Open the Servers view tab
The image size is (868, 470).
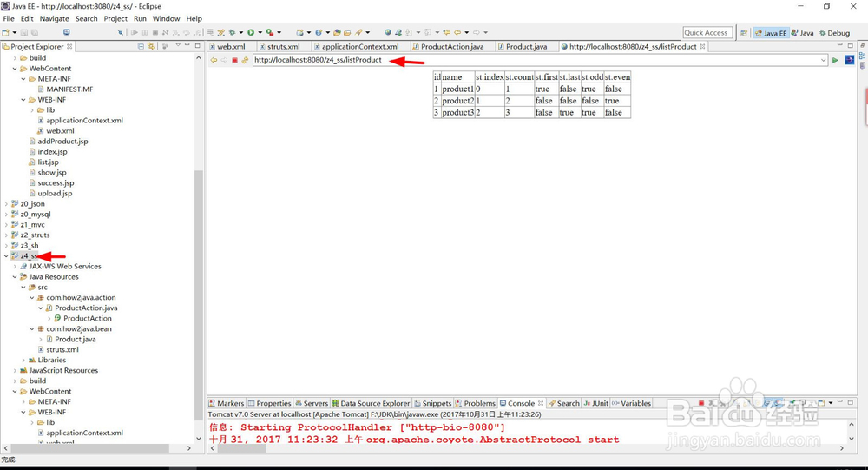[312, 403]
